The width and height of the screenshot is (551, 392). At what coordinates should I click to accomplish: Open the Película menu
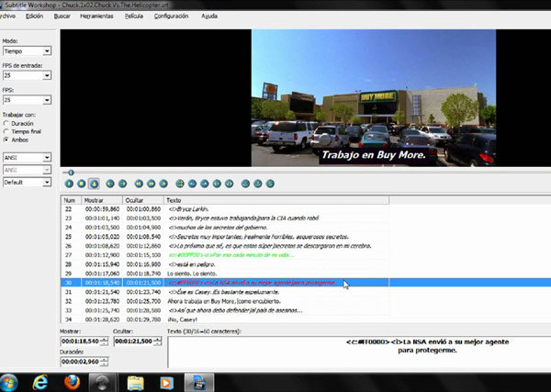click(x=134, y=17)
